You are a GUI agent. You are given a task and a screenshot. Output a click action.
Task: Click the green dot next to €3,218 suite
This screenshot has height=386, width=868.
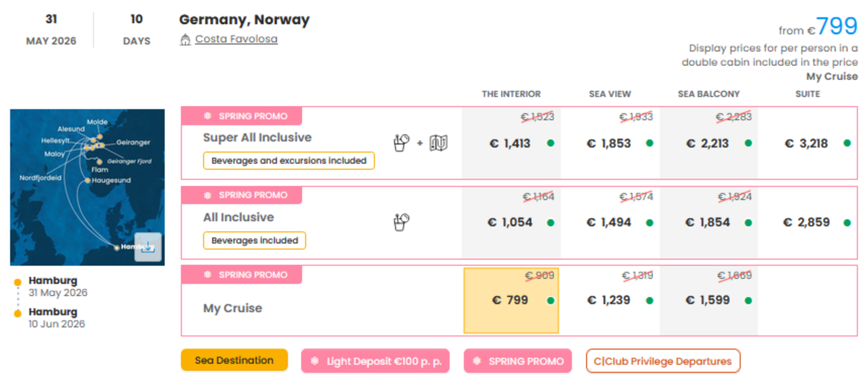point(847,143)
